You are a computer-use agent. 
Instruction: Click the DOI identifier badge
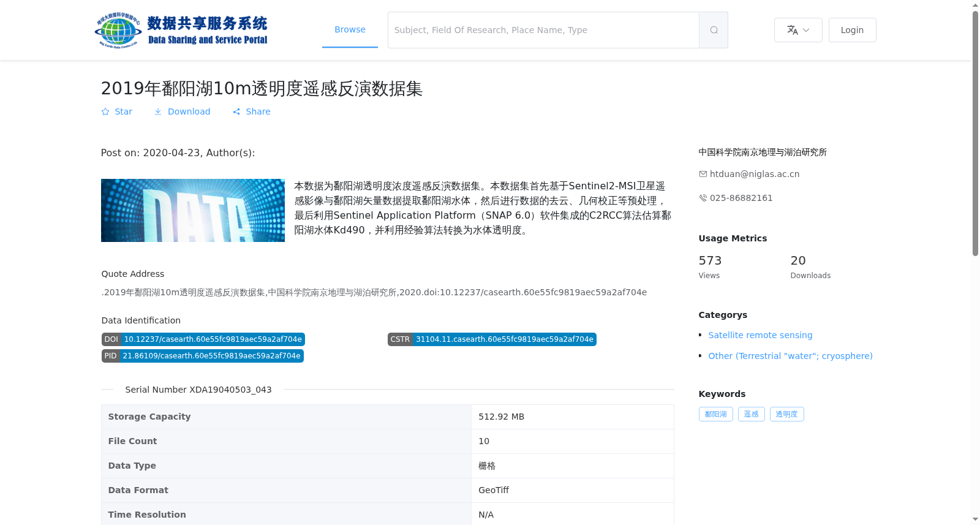tap(203, 339)
